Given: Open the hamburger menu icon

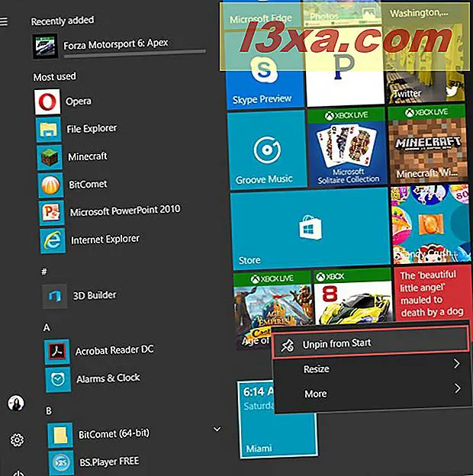Looking at the screenshot, I should tap(4, 21).
